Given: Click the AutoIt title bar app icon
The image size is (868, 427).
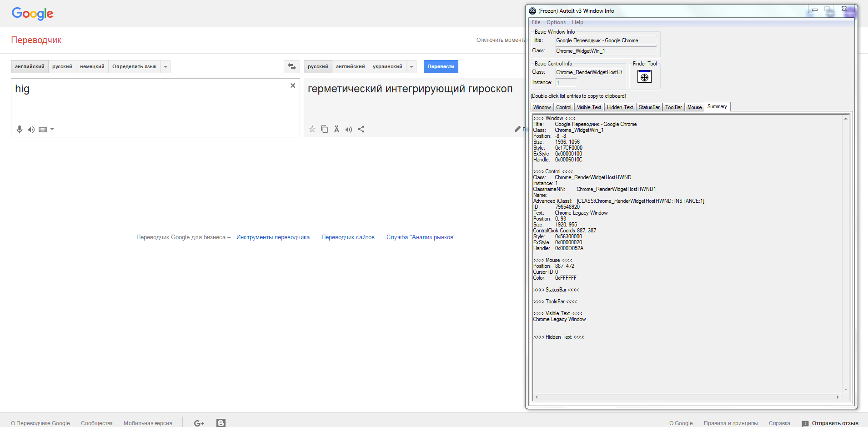Looking at the screenshot, I should (532, 11).
